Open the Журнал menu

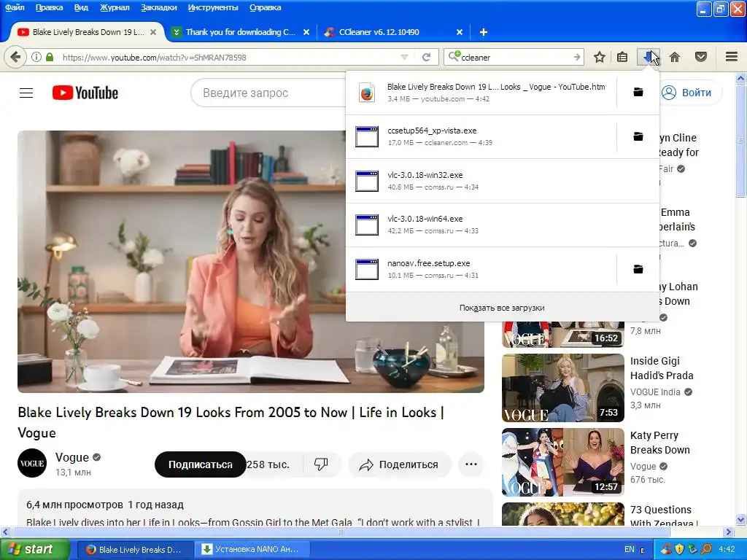115,7
